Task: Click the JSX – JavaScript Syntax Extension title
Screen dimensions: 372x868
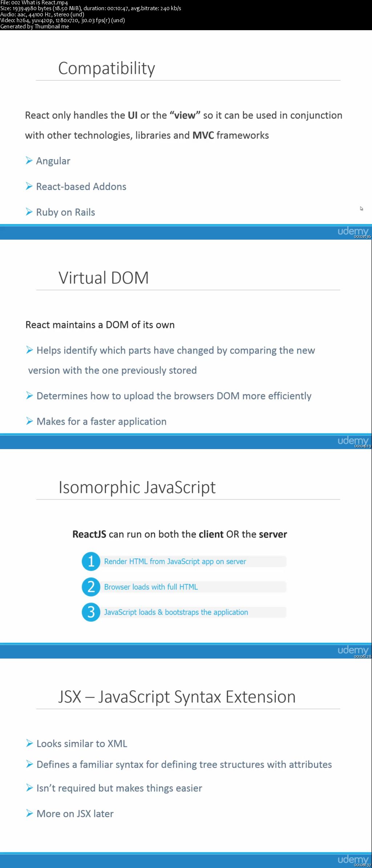Action: coord(177,697)
